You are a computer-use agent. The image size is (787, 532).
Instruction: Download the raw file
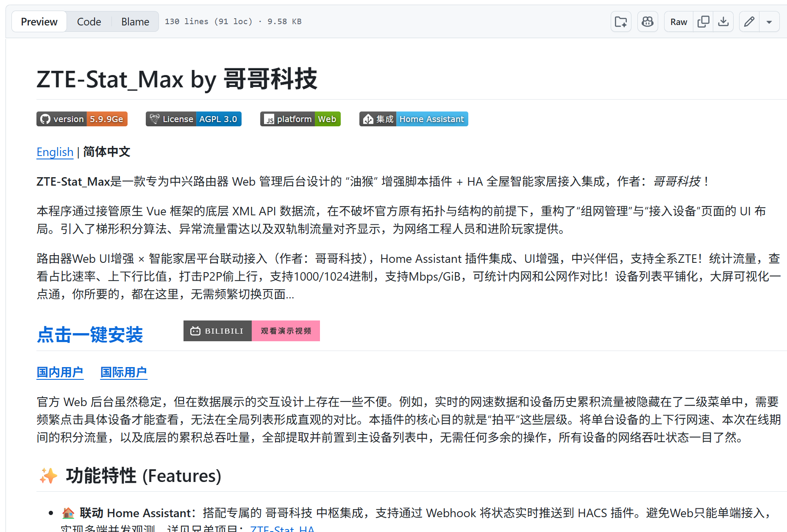pos(723,22)
